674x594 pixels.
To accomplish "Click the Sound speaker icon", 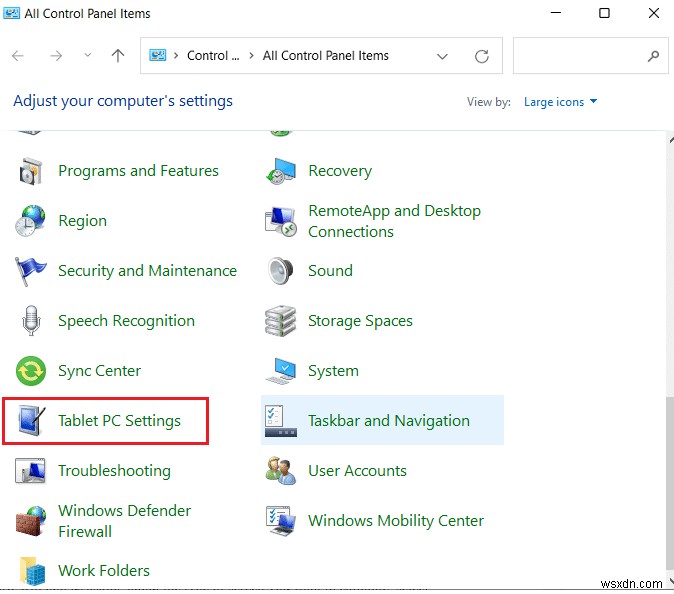I will (281, 271).
